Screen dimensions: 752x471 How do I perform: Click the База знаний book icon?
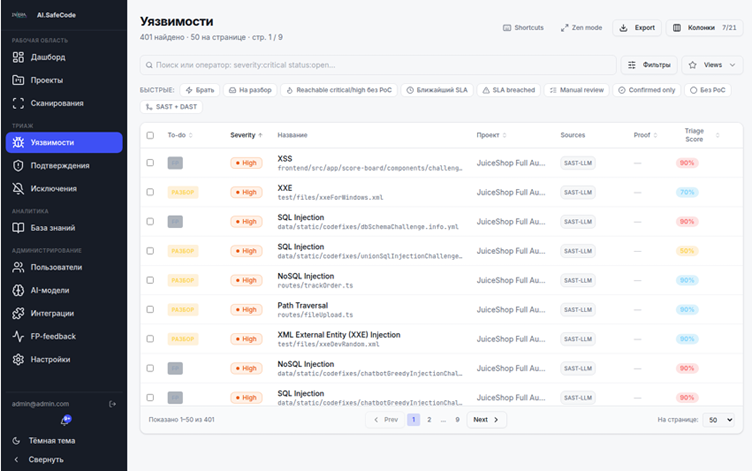click(18, 228)
